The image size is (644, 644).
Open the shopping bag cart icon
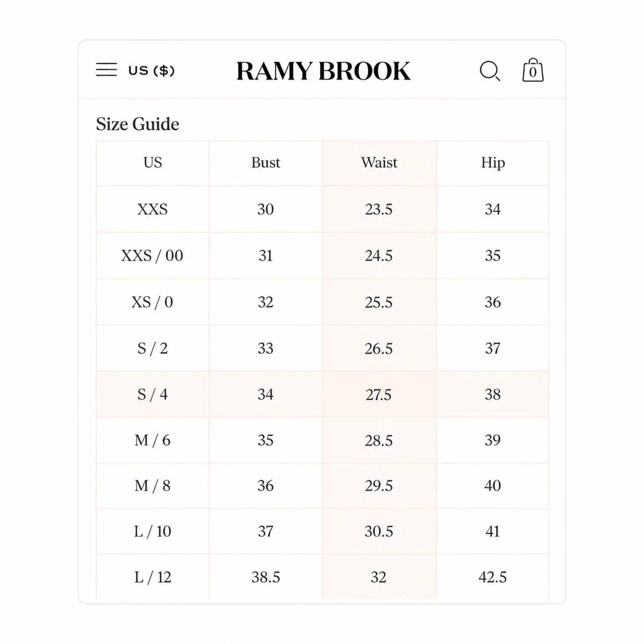[x=533, y=70]
